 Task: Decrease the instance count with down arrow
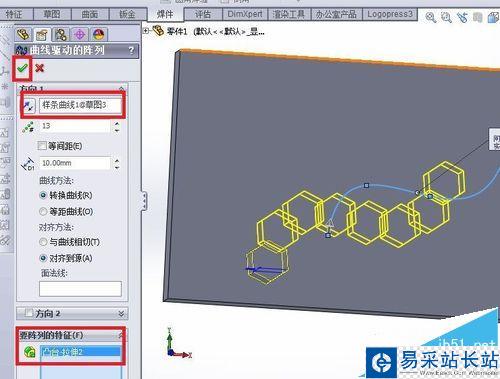pyautogui.click(x=117, y=130)
